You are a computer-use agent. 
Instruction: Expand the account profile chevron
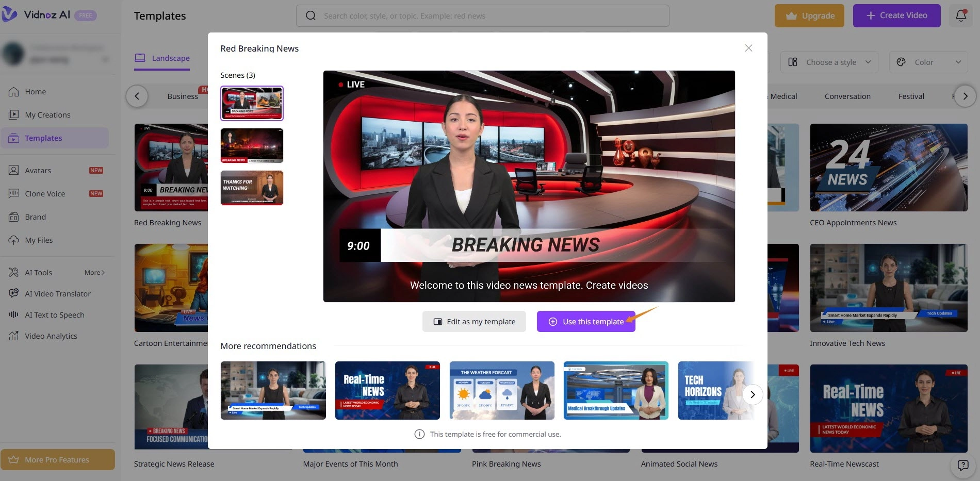click(x=106, y=59)
